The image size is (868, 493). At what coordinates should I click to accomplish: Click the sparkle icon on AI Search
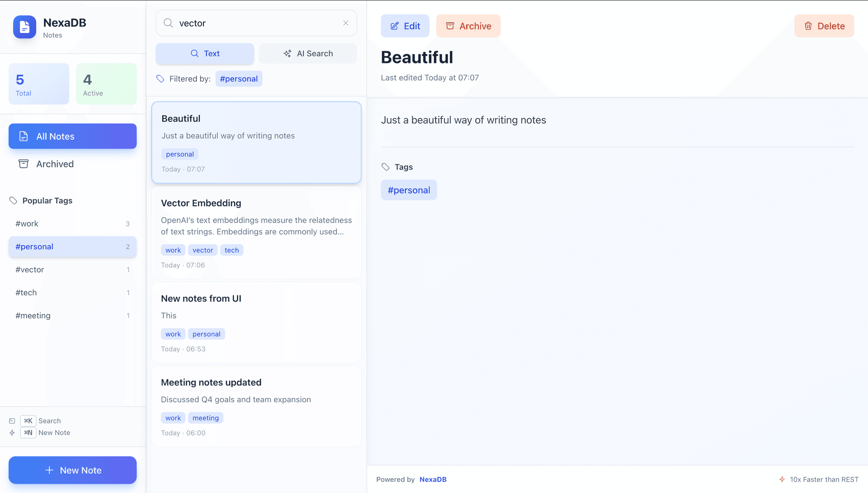[x=287, y=53]
